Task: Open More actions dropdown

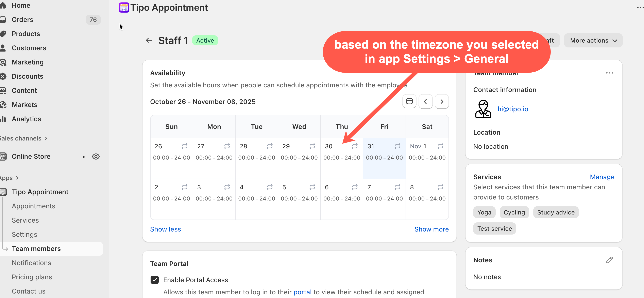Action: 593,41
